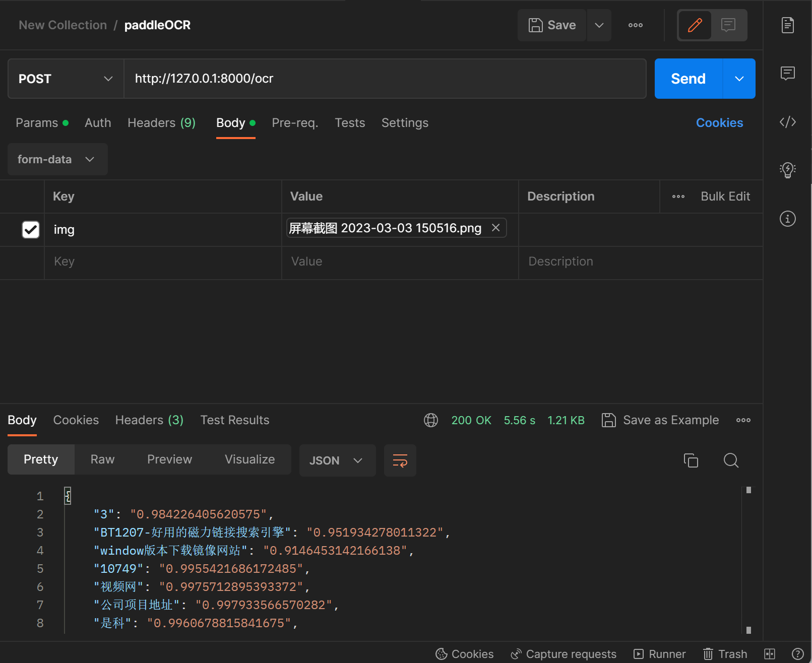Viewport: 812px width, 663px height.
Task: Open Trash from the bottom status bar
Action: click(x=725, y=653)
